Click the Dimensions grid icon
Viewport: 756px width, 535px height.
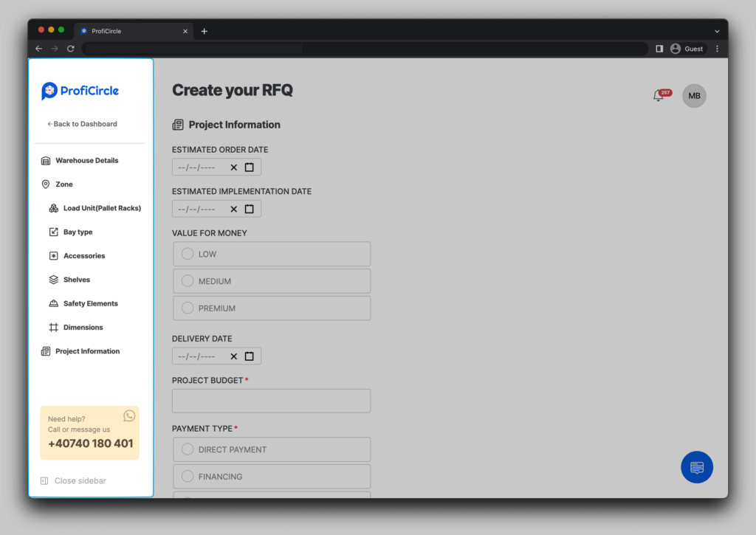[53, 327]
